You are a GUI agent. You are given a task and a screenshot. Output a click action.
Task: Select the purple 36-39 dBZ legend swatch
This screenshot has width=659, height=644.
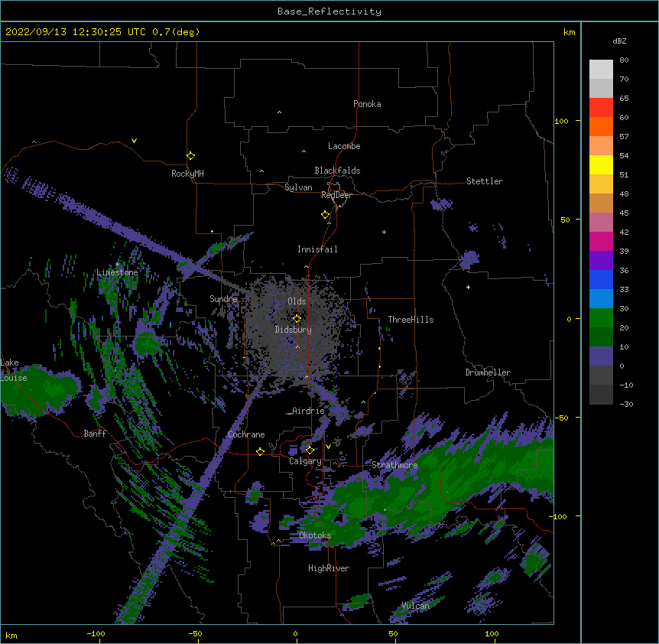point(601,260)
